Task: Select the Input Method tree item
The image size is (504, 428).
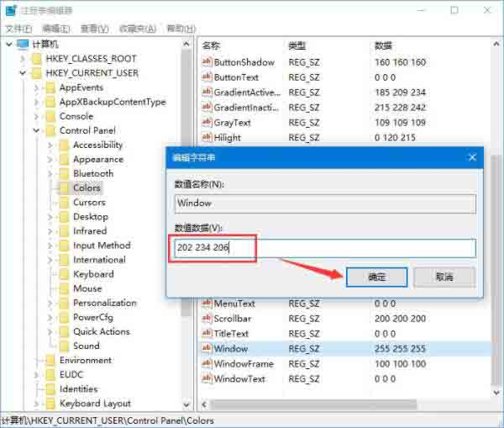Action: 102,246
